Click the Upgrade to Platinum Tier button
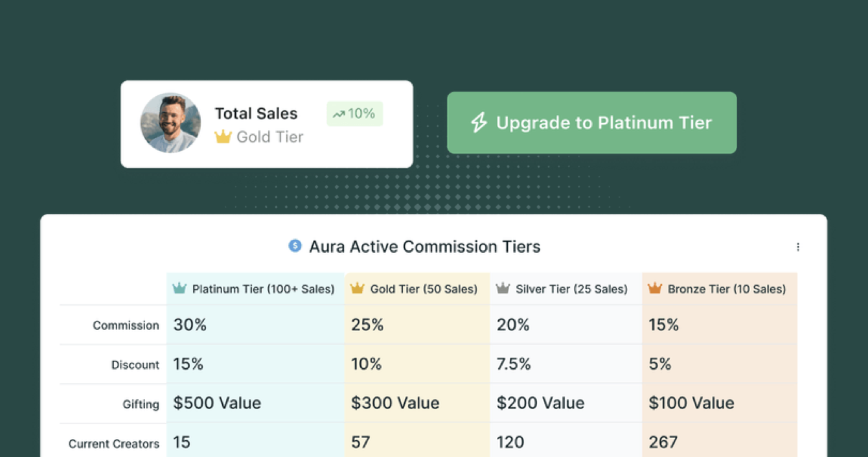This screenshot has width=868, height=457. [591, 123]
